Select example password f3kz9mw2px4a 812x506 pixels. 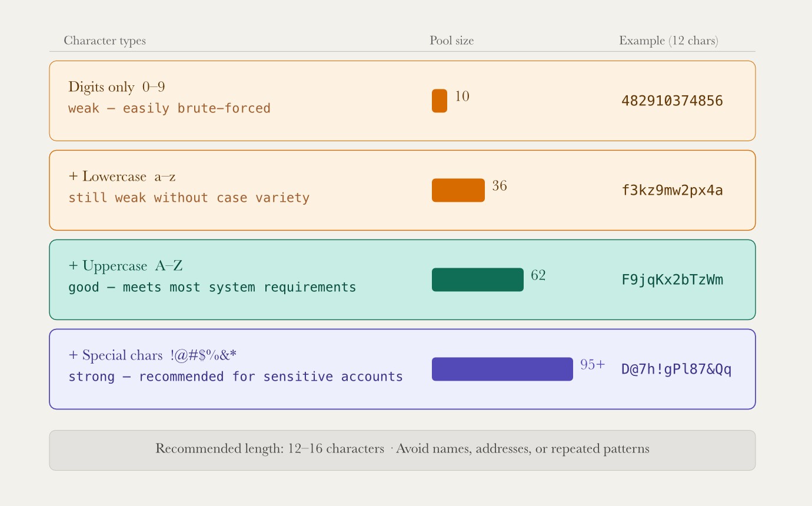coord(672,191)
